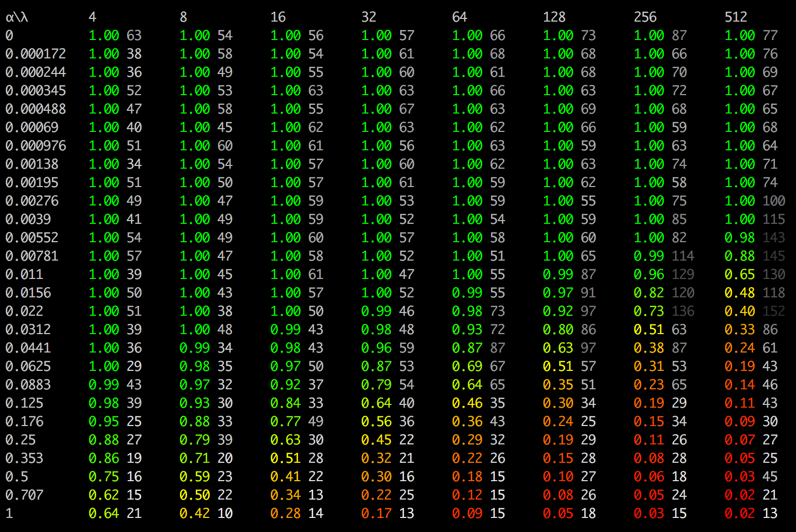This screenshot has width=796, height=532.
Task: Click row label 0.707
Action: [24, 495]
